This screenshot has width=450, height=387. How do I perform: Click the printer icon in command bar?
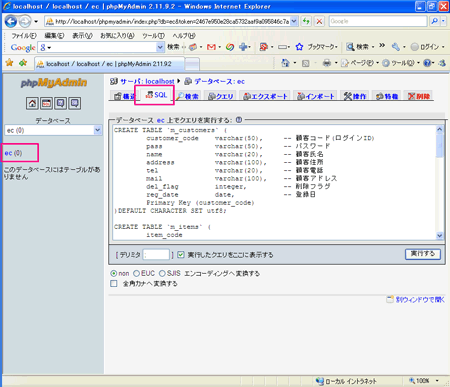click(327, 63)
